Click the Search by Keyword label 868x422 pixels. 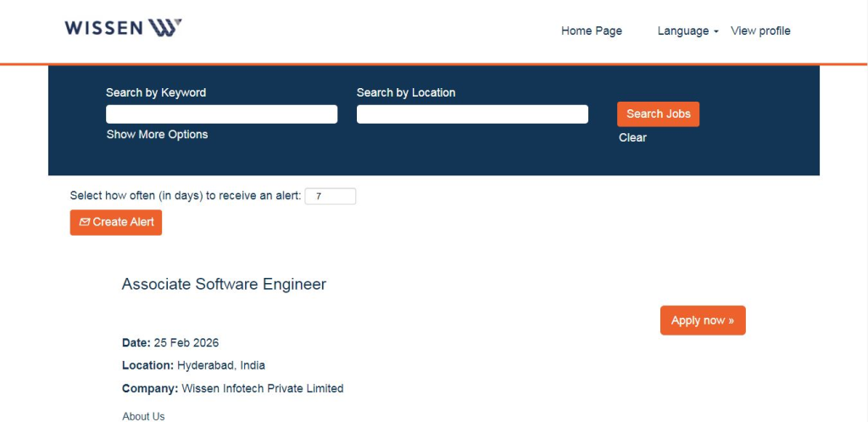tap(156, 92)
